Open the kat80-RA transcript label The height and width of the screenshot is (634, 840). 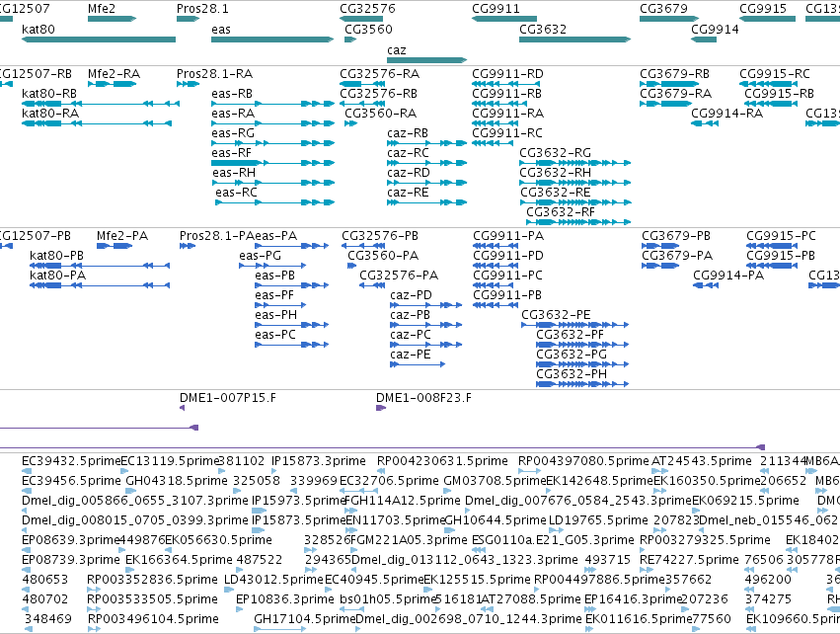(x=50, y=114)
